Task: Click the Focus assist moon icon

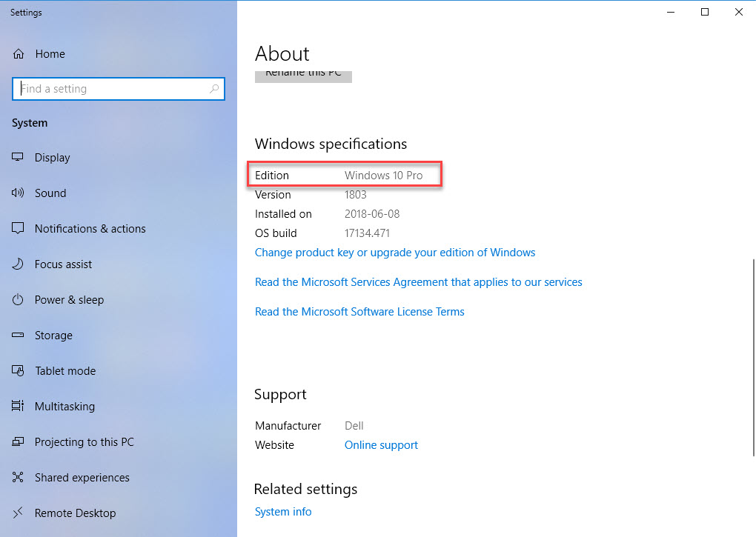Action: pyautogui.click(x=19, y=264)
